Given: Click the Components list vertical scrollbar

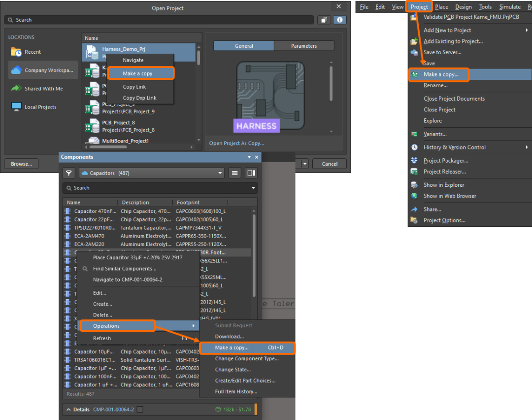Looking at the screenshot, I should [x=254, y=256].
